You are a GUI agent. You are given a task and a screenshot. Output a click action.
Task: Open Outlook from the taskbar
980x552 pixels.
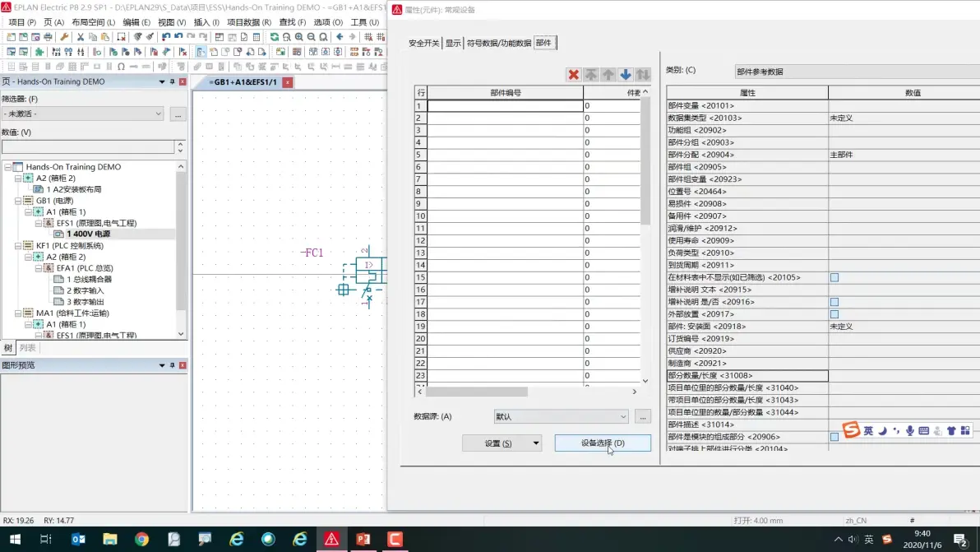(x=78, y=539)
